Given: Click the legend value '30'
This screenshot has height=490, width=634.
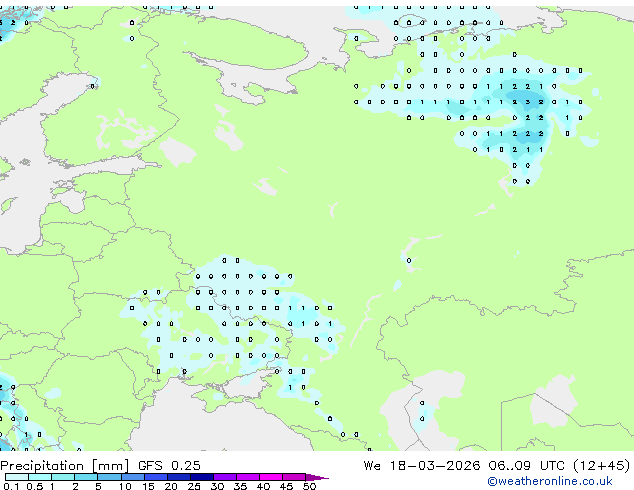Looking at the screenshot, I should point(217,486).
